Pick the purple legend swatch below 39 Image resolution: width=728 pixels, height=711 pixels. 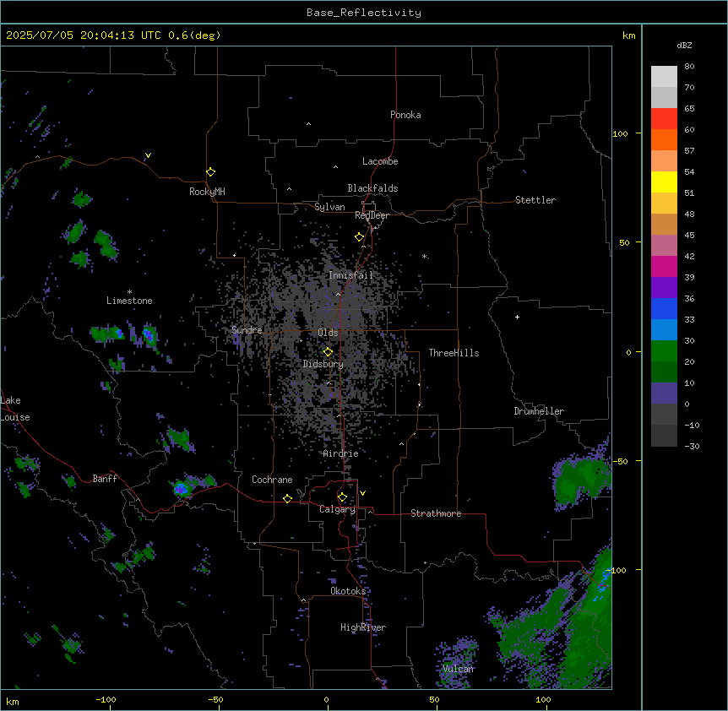coord(664,288)
